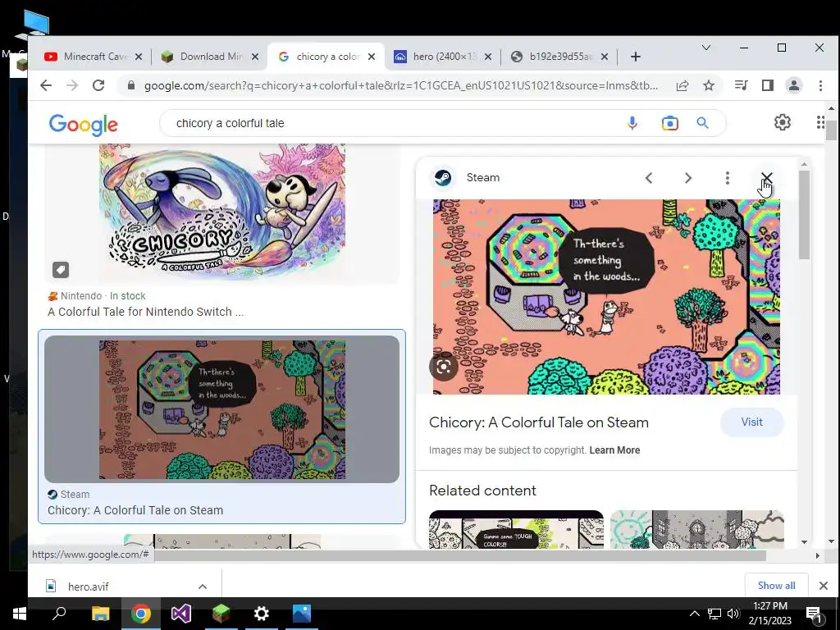This screenshot has height=630, width=840.
Task: Click the browser forward arrow
Action: (72, 85)
